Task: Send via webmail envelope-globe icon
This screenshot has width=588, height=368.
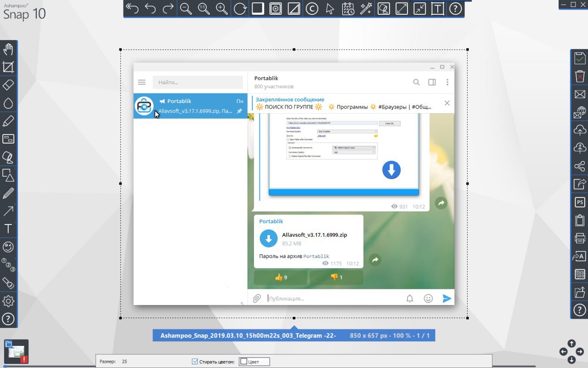Action: pos(580,112)
